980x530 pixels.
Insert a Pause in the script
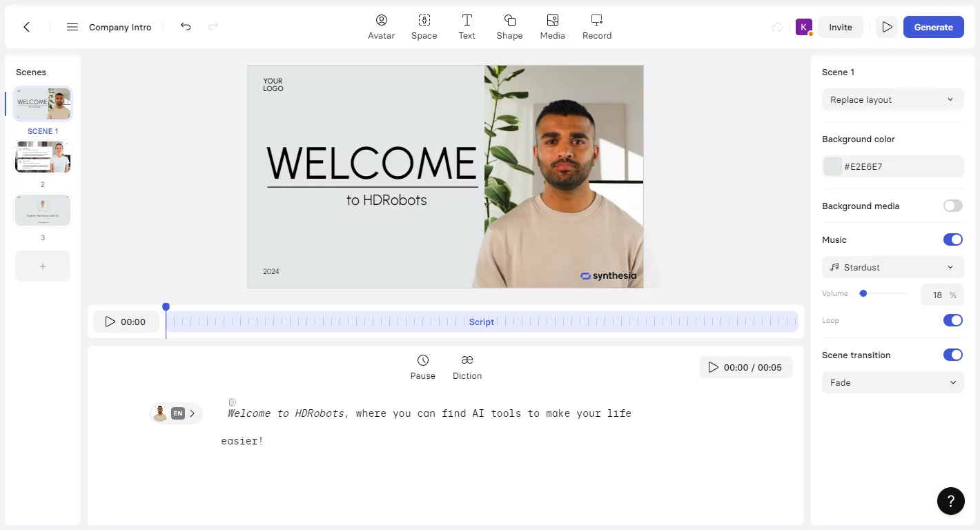[423, 367]
